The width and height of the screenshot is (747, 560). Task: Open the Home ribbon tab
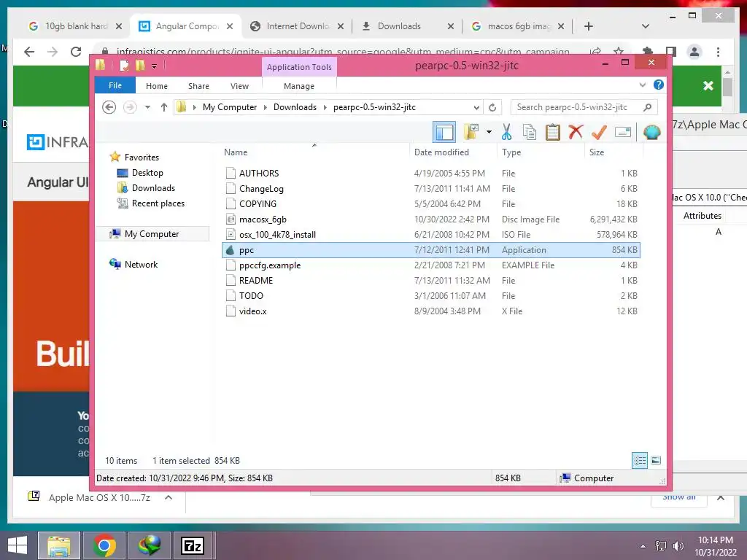[x=156, y=86]
